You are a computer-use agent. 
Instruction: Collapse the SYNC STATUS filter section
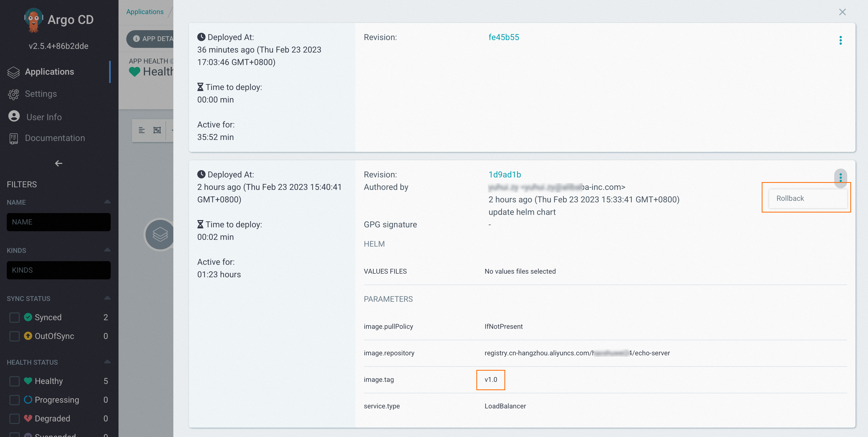pos(107,298)
